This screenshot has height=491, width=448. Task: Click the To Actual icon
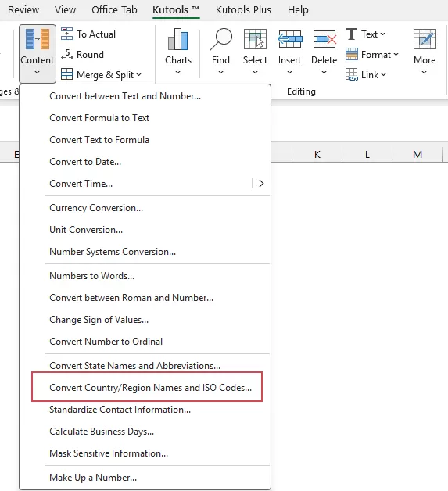tap(66, 34)
